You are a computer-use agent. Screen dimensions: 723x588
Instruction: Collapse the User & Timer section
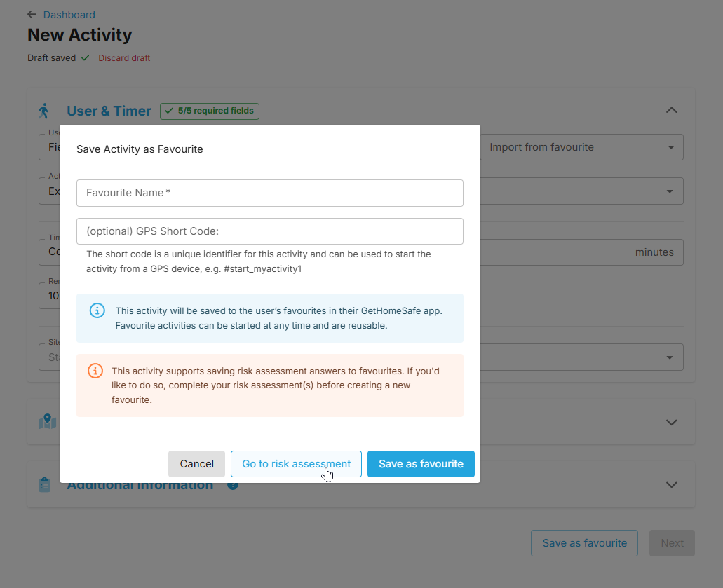(671, 110)
